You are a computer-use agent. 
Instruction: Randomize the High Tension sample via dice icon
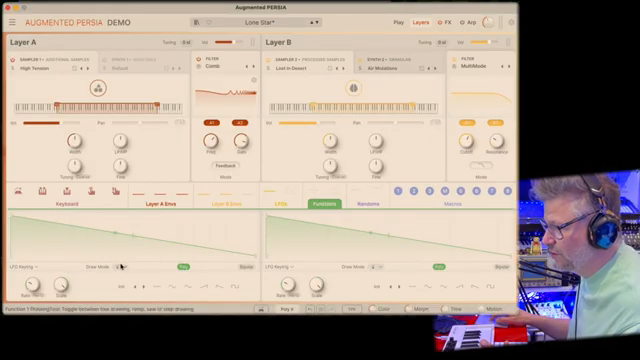click(74, 69)
